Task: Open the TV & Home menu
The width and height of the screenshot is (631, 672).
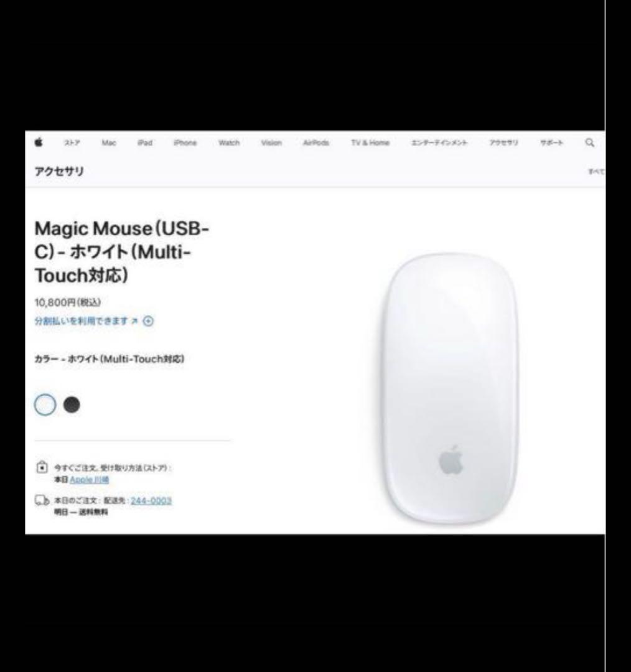Action: click(370, 142)
